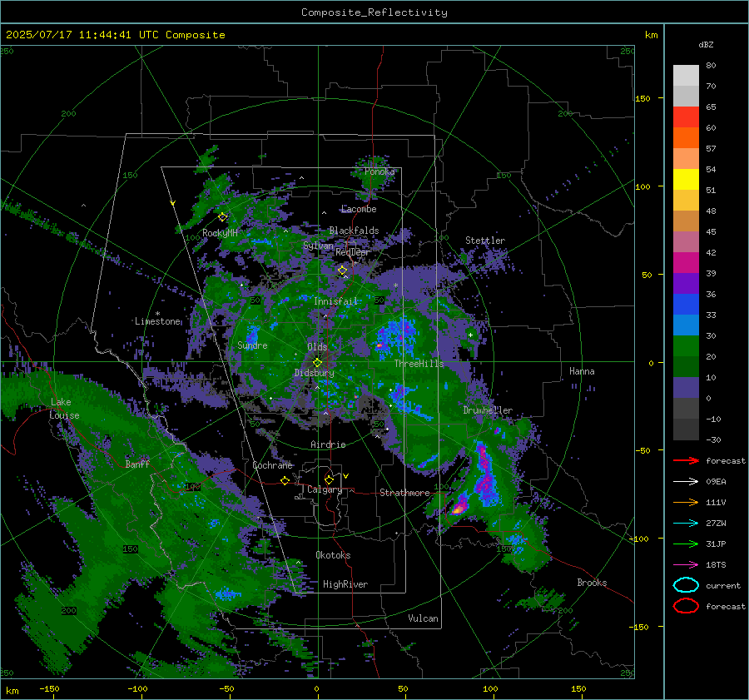Click the Ponoka city label
Screen dimensions: 749x700
(x=379, y=171)
